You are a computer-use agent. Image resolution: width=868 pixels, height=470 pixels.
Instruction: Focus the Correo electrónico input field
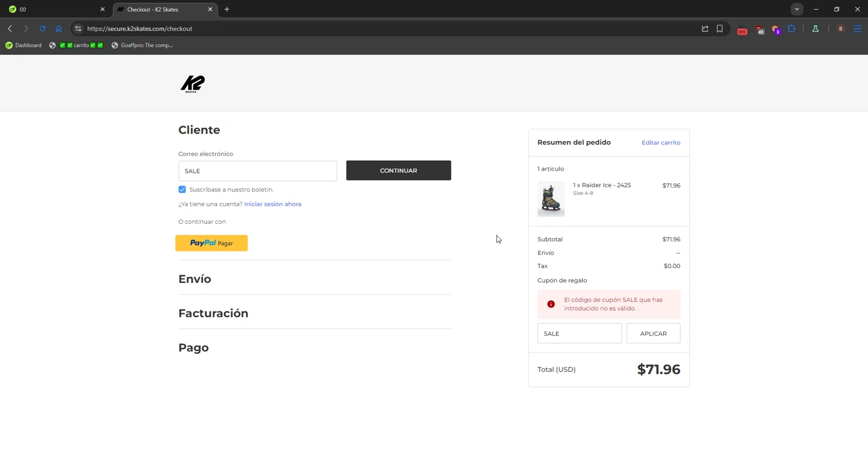point(258,171)
